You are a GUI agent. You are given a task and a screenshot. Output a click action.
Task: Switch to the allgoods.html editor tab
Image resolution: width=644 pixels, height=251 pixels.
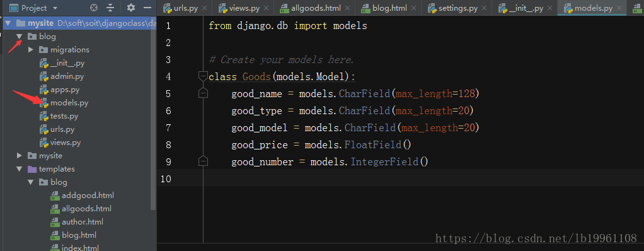pos(316,8)
